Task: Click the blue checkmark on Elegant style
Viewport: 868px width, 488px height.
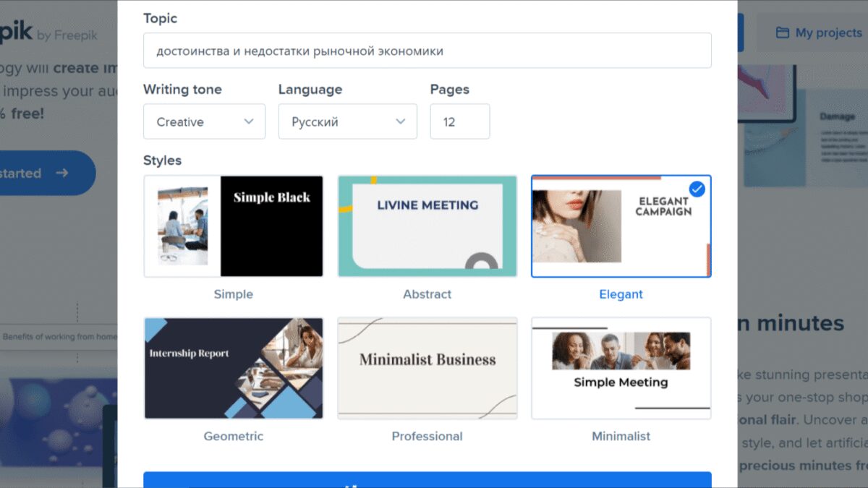Action: [x=697, y=189]
